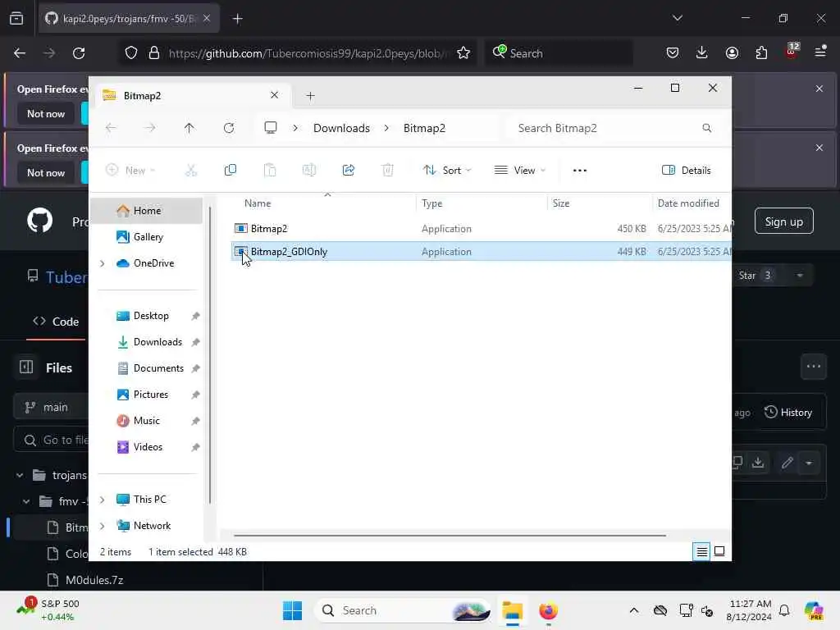This screenshot has height=630, width=840.
Task: Go back in Explorer navigation
Action: (x=111, y=128)
